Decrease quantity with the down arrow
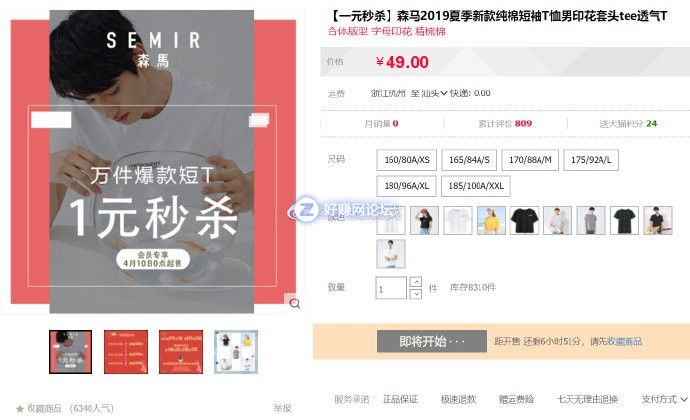The height and width of the screenshot is (420, 690). pyautogui.click(x=416, y=294)
